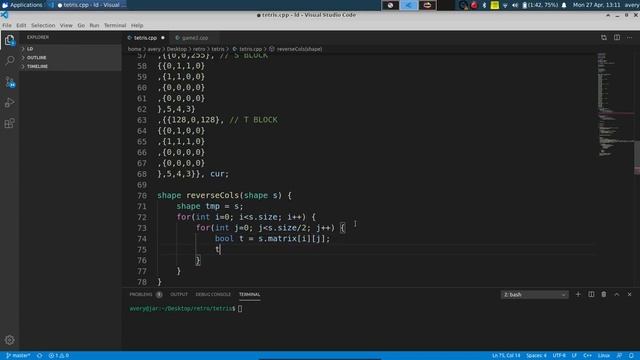Screen dimensions: 640x360
Task: Click the master branch indicator in status bar
Action: tap(18, 356)
